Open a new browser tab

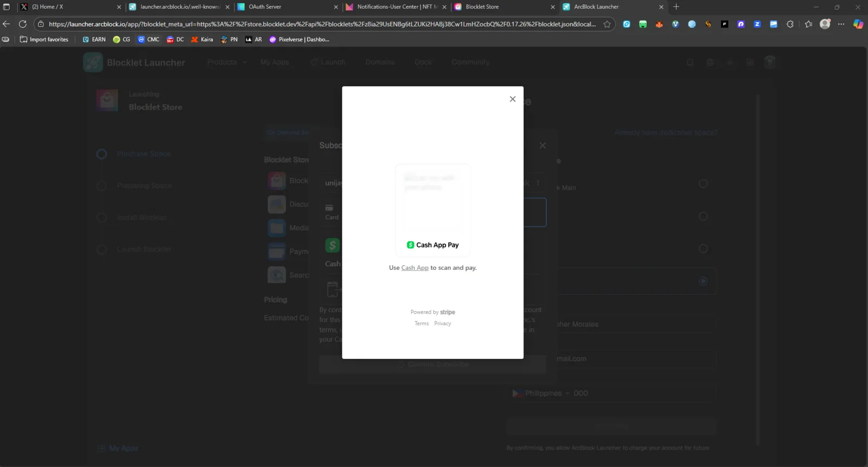tap(676, 7)
